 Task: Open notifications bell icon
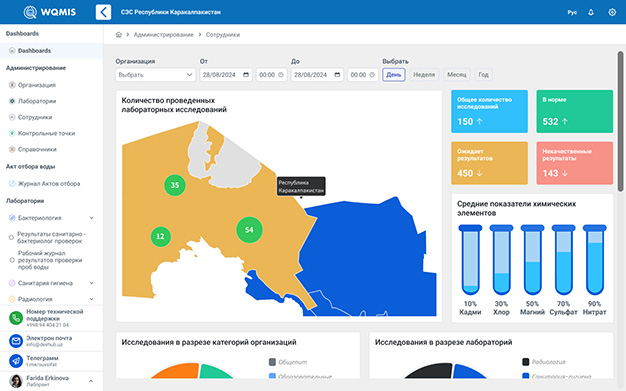(591, 12)
